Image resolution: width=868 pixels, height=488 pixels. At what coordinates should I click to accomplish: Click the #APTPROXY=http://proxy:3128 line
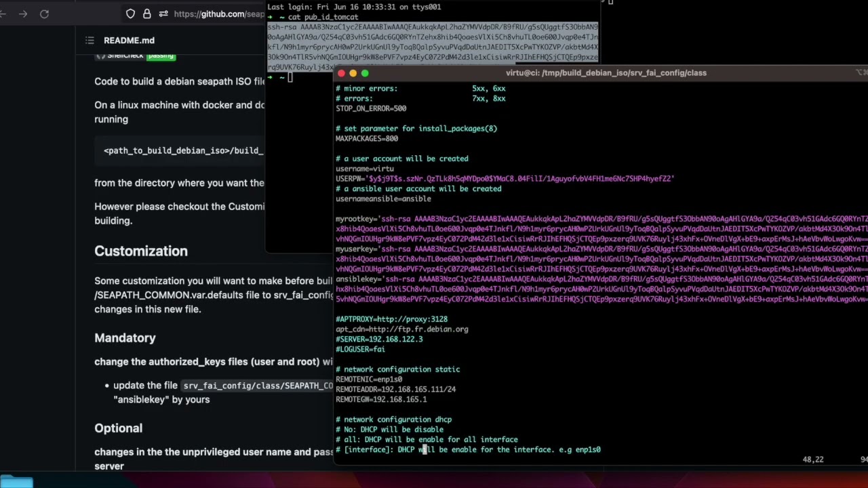click(391, 319)
